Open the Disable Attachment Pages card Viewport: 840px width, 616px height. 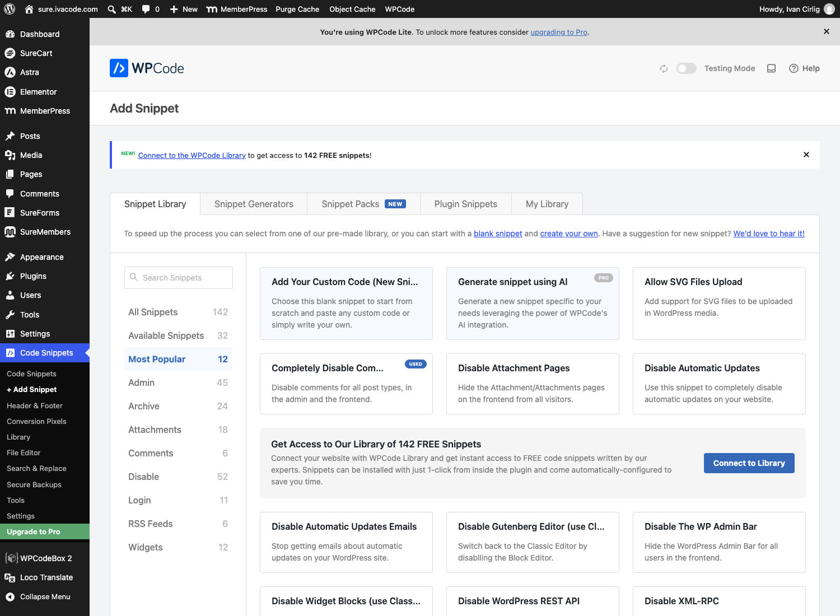coord(533,384)
